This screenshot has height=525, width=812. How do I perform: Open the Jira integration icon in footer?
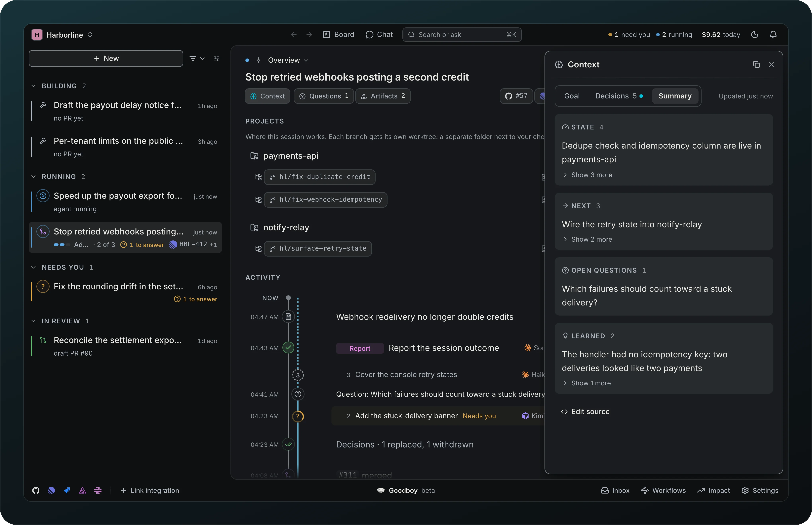[x=67, y=490]
